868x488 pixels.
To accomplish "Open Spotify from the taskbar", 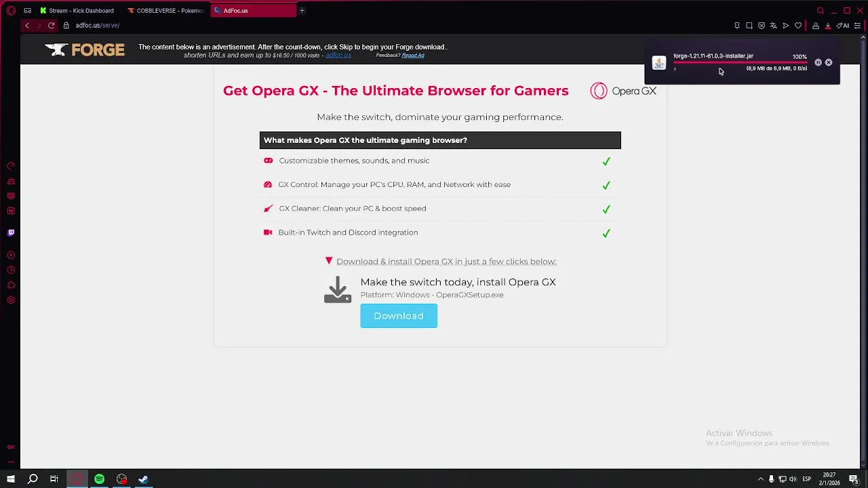I will pos(100,479).
